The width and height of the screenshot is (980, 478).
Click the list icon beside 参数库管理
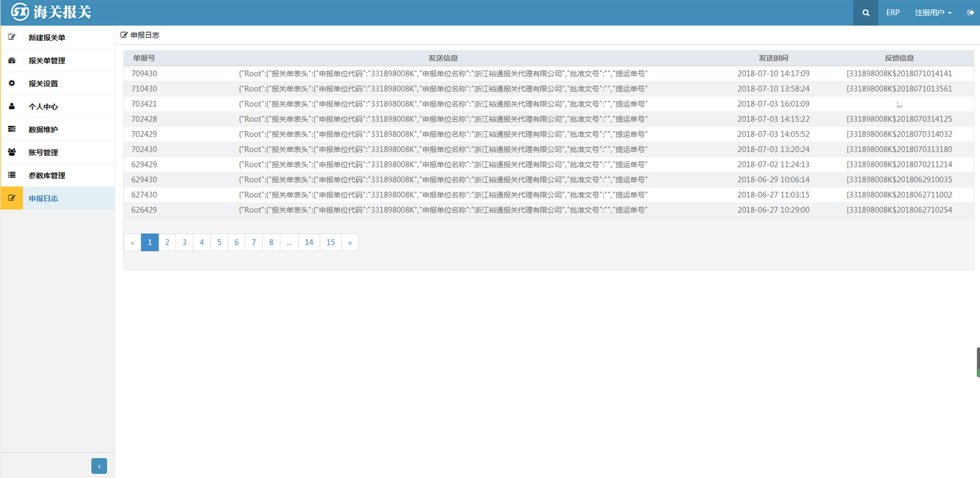coord(11,175)
